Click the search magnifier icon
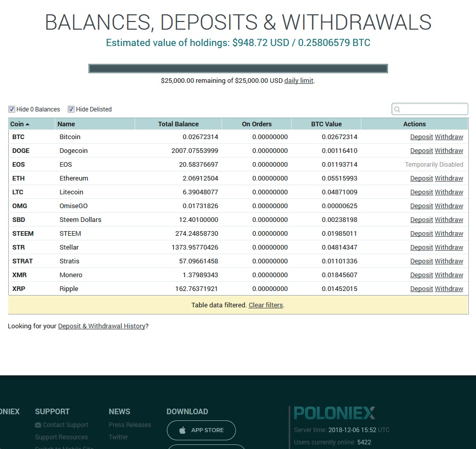 [x=397, y=109]
